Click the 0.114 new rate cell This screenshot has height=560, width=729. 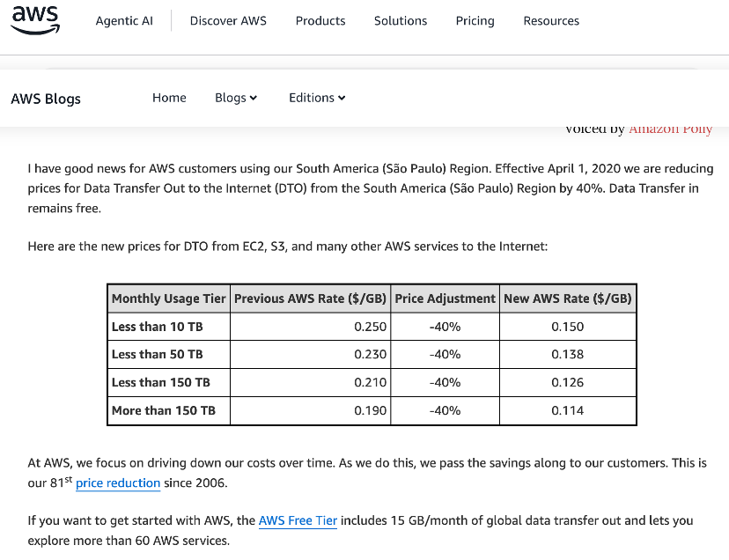[568, 410]
